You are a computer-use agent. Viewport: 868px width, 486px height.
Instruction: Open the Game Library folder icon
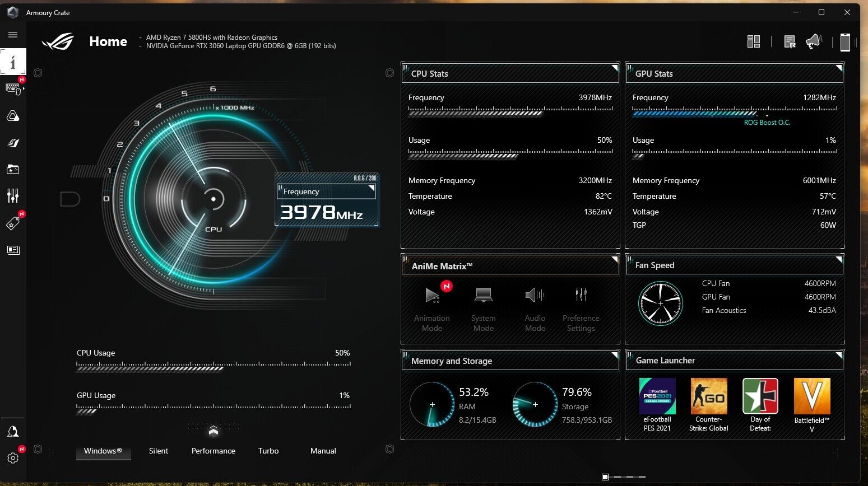[13, 169]
